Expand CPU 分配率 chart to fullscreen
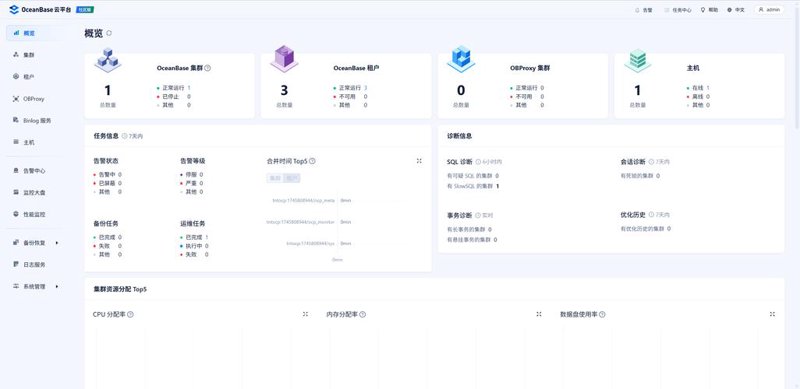Image resolution: width=800 pixels, height=389 pixels. [305, 314]
